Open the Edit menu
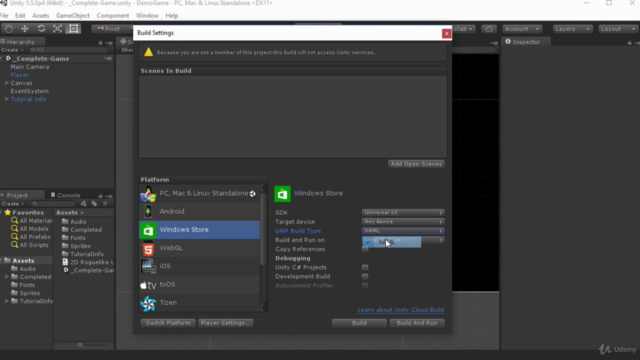The width and height of the screenshot is (640, 360). 20,16
